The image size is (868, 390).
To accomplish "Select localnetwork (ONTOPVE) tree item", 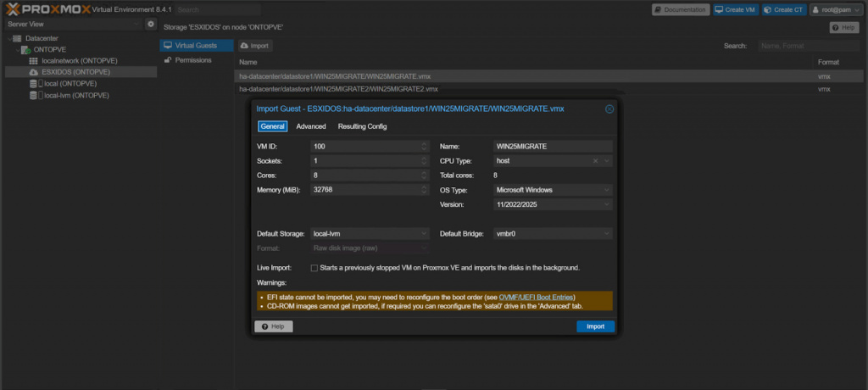I will click(80, 61).
